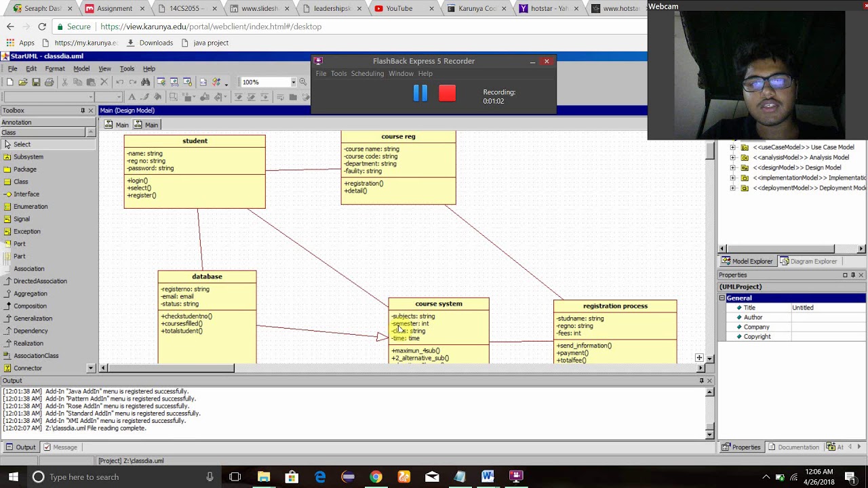The image size is (868, 488).
Task: Open the Format menu
Action: pos(55,68)
